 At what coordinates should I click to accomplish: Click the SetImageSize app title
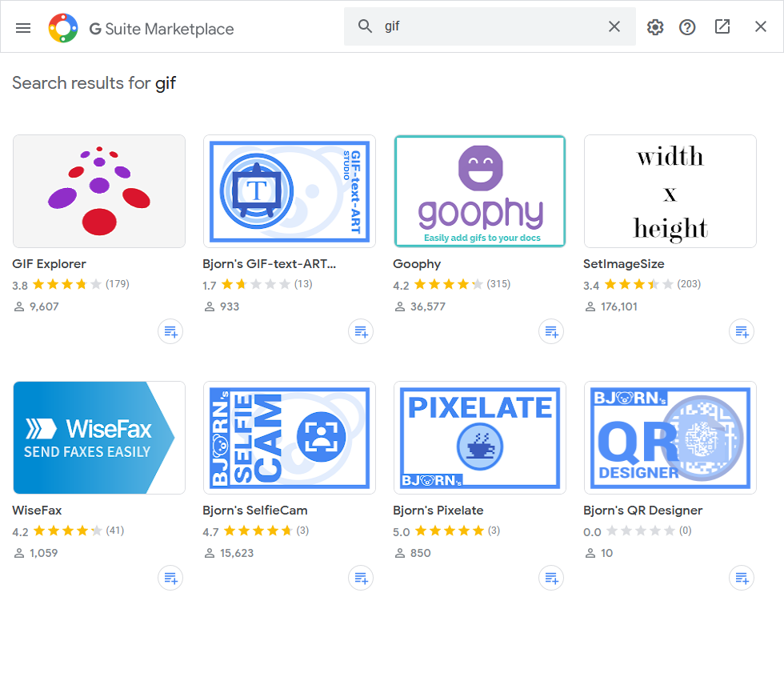pyautogui.click(x=623, y=264)
